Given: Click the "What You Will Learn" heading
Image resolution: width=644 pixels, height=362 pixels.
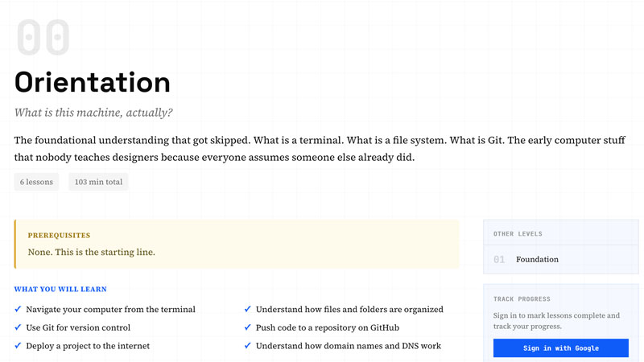Looking at the screenshot, I should pos(60,289).
